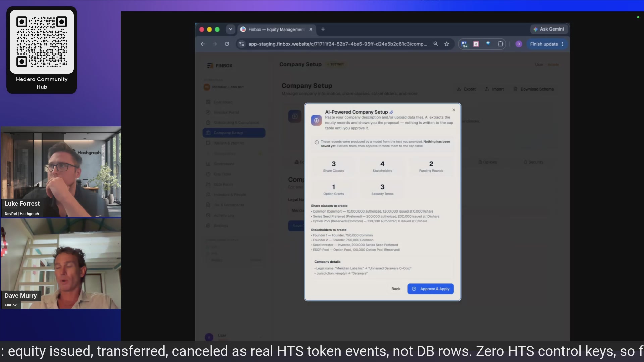This screenshot has width=644, height=362.
Task: Click the Finish update button
Action: point(547,44)
